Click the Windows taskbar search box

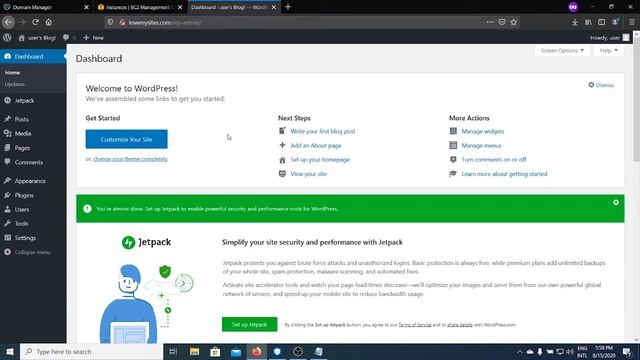(91, 351)
